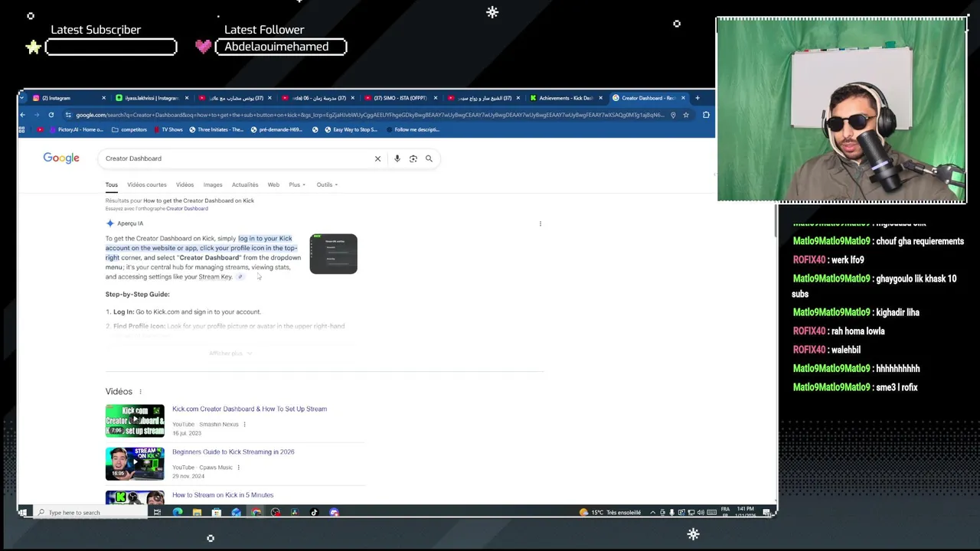Open options for Cpaws Music video result
Viewport: 980px width, 551px height.
click(x=238, y=467)
